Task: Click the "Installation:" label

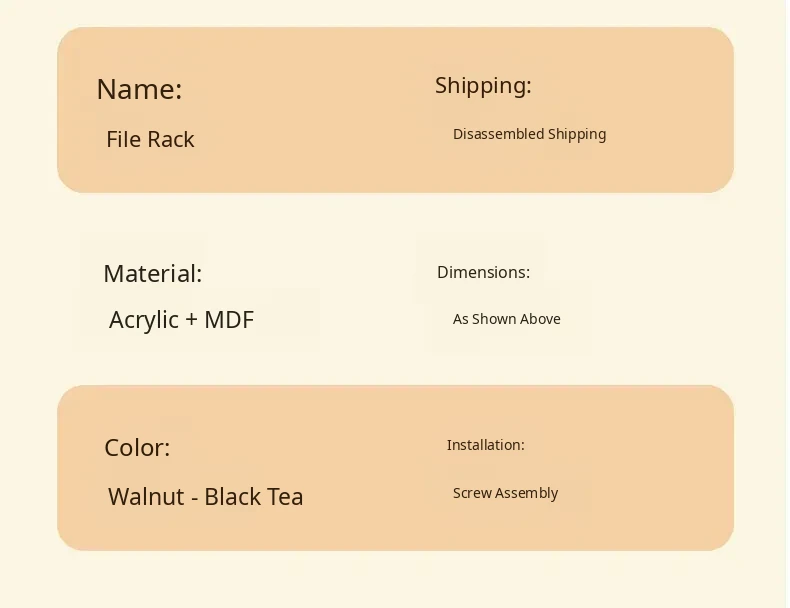Action: 485,445
